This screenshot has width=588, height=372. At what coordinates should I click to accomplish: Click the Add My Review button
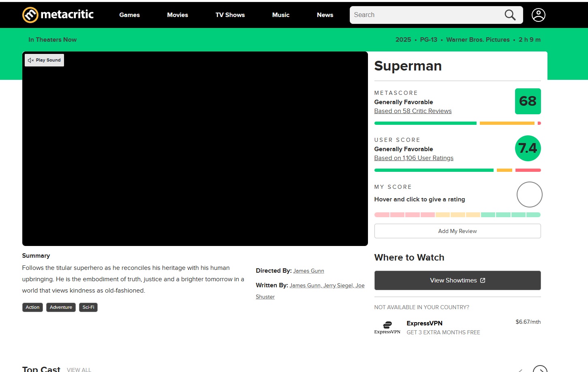(458, 231)
